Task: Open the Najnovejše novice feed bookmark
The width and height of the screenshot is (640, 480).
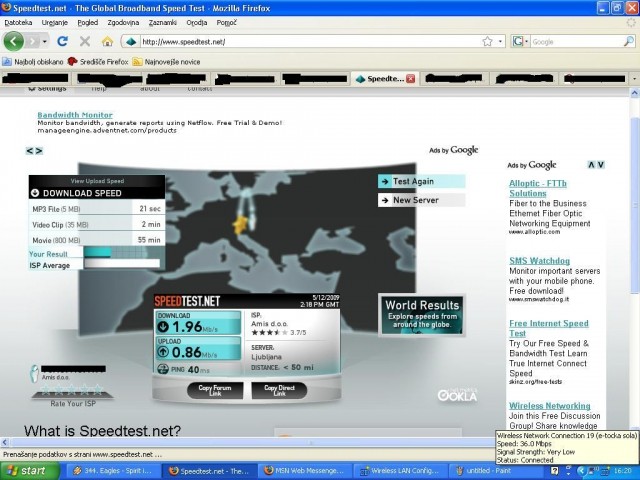Action: pos(166,62)
